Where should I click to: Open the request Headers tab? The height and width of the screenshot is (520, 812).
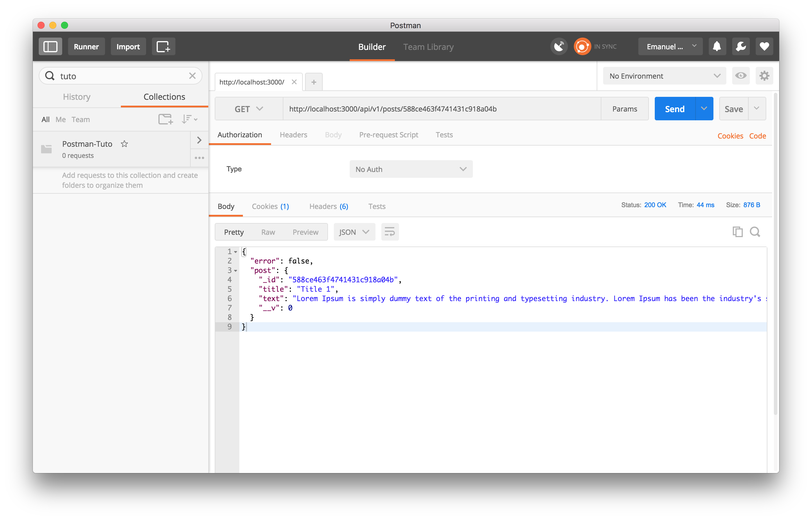click(293, 135)
